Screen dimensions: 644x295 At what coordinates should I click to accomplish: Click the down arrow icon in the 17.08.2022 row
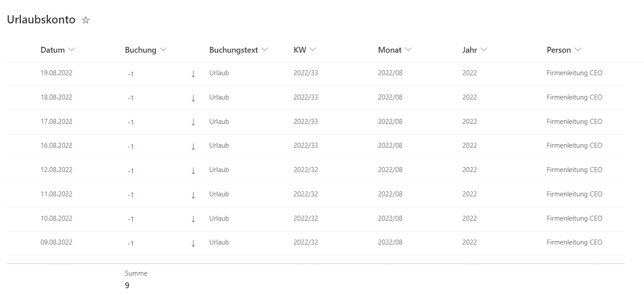point(193,122)
